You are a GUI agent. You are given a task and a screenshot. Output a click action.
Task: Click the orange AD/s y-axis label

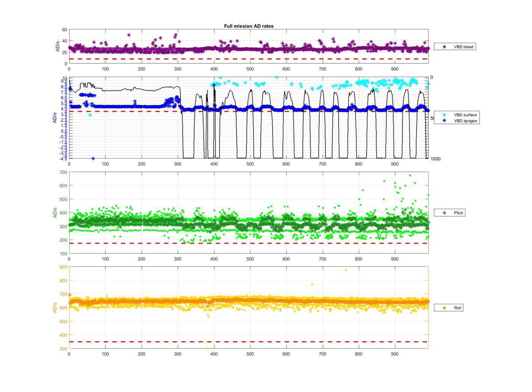(x=55, y=307)
